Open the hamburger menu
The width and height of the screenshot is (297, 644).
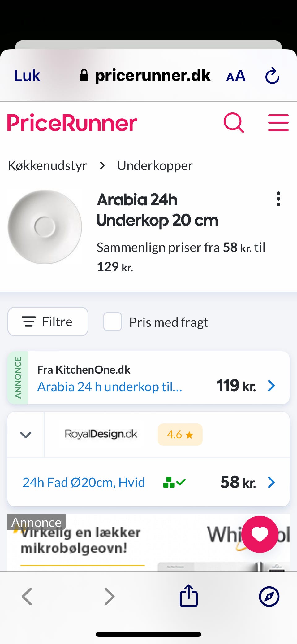pyautogui.click(x=278, y=123)
